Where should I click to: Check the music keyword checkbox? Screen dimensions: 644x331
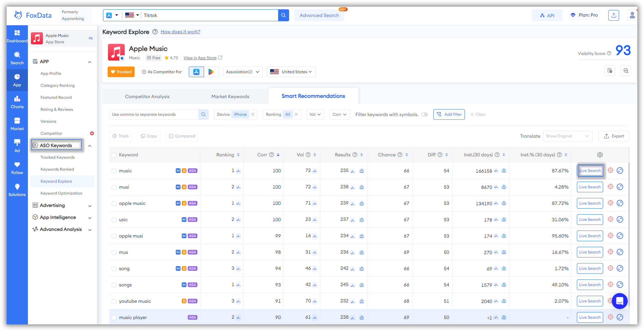click(x=114, y=171)
